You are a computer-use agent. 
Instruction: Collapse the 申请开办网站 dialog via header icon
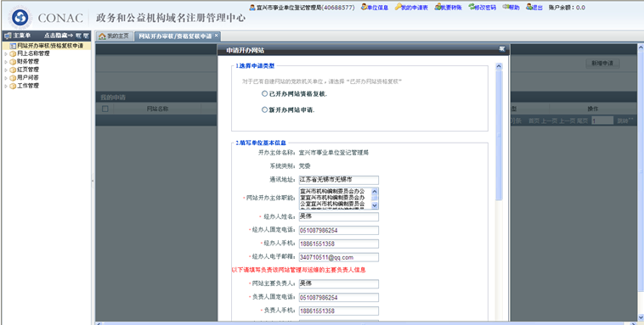click(501, 49)
